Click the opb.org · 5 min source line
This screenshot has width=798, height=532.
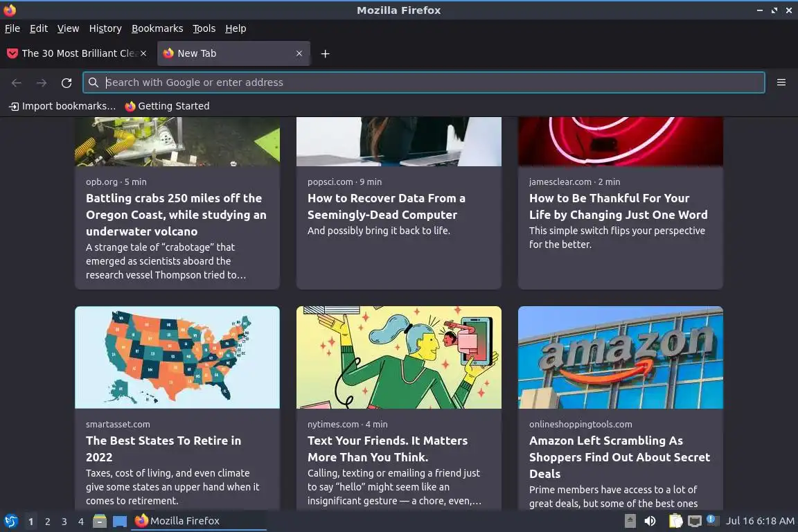coord(116,181)
